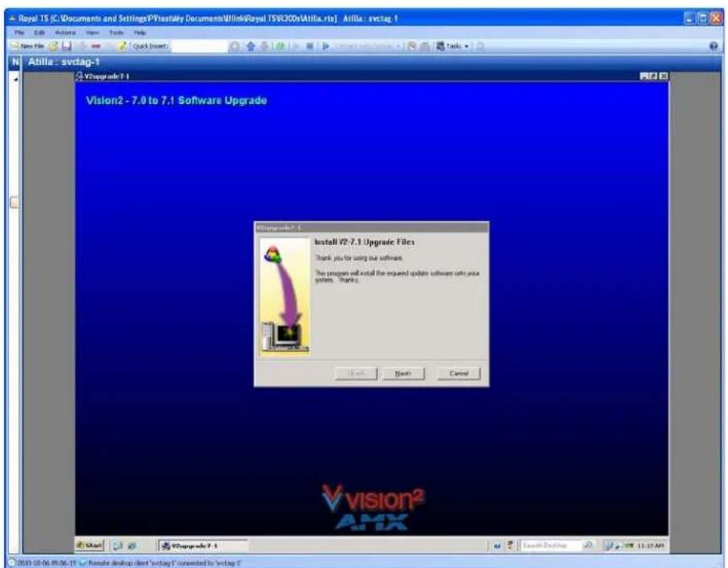Click the save floppy disk icon

67,46
